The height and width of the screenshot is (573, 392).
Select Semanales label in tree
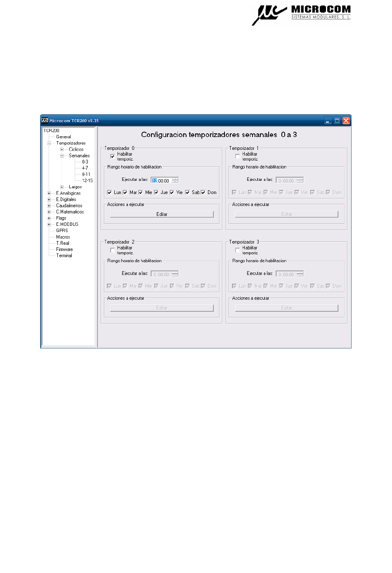pyautogui.click(x=79, y=156)
